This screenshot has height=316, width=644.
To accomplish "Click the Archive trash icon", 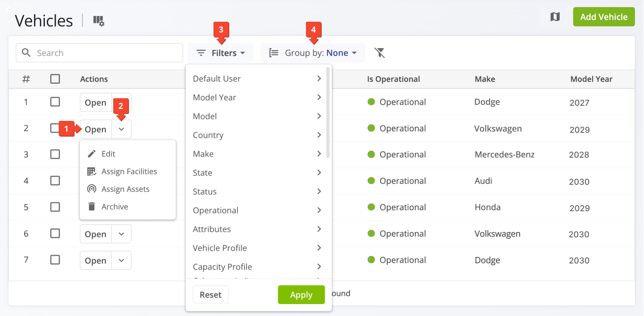I will pyautogui.click(x=92, y=206).
